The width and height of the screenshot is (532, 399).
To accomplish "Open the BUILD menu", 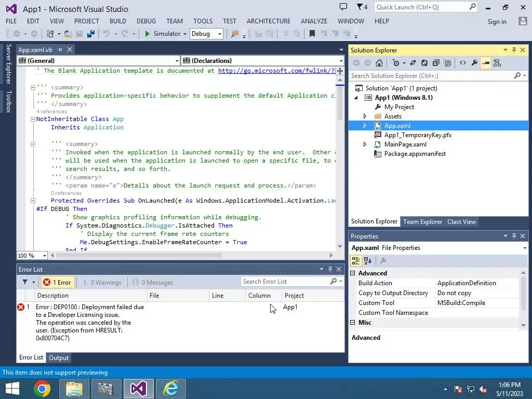I will [x=118, y=21].
